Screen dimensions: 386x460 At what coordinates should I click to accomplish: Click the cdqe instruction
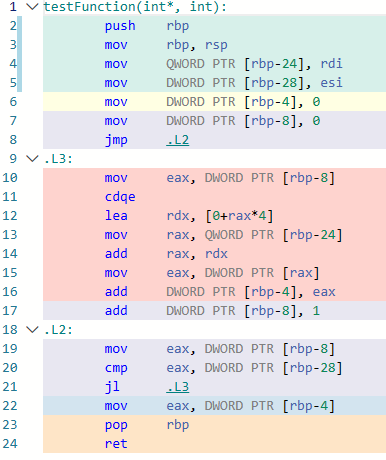pyautogui.click(x=120, y=197)
